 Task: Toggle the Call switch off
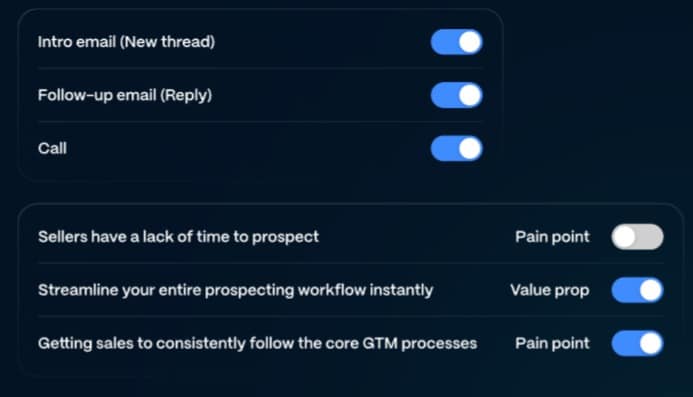point(457,148)
